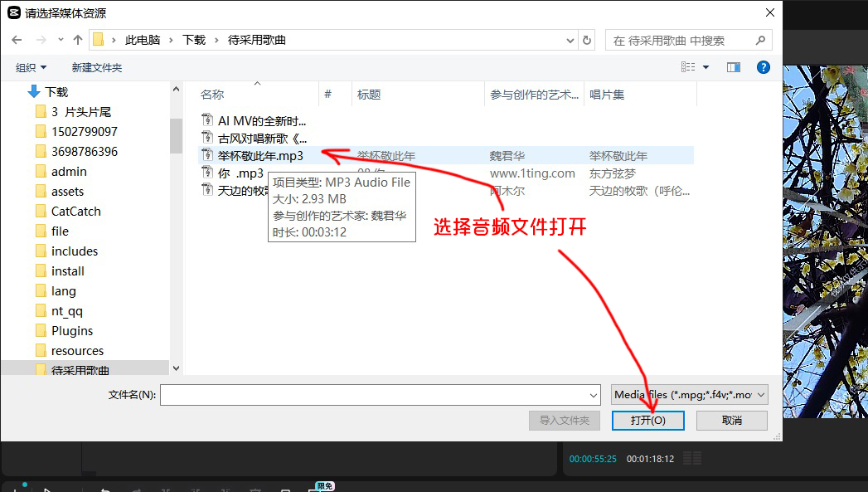The height and width of the screenshot is (492, 868).
Task: Click the folder tree scroll down arrow
Action: [x=176, y=368]
